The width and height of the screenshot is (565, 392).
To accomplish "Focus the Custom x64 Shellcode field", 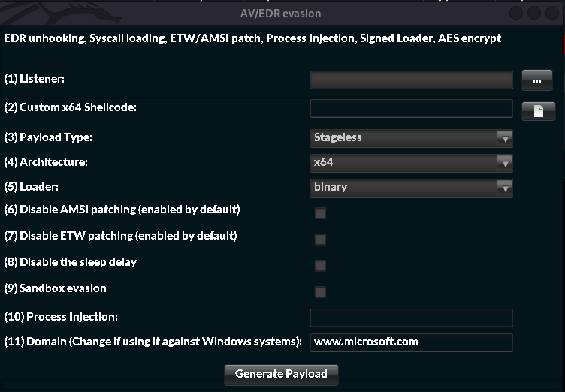I will pos(411,109).
